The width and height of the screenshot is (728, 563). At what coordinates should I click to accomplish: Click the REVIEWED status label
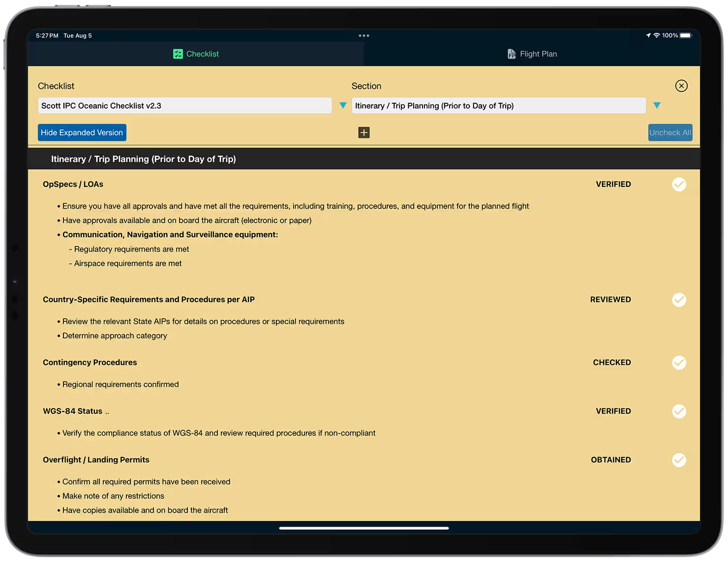(x=610, y=299)
